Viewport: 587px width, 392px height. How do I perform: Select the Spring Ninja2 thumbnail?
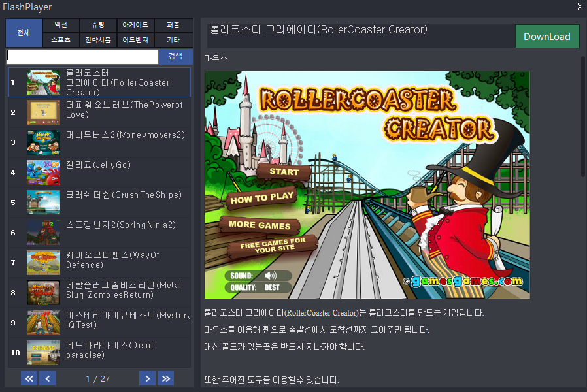pyautogui.click(x=43, y=233)
